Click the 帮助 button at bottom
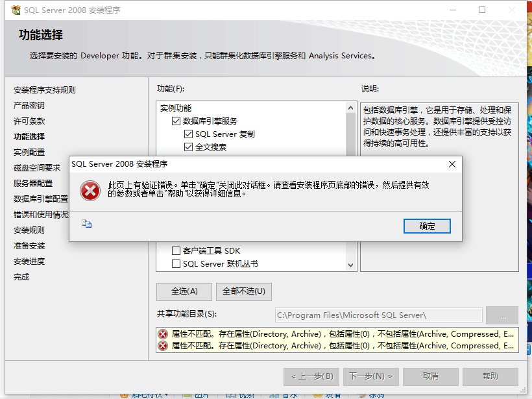 click(490, 376)
